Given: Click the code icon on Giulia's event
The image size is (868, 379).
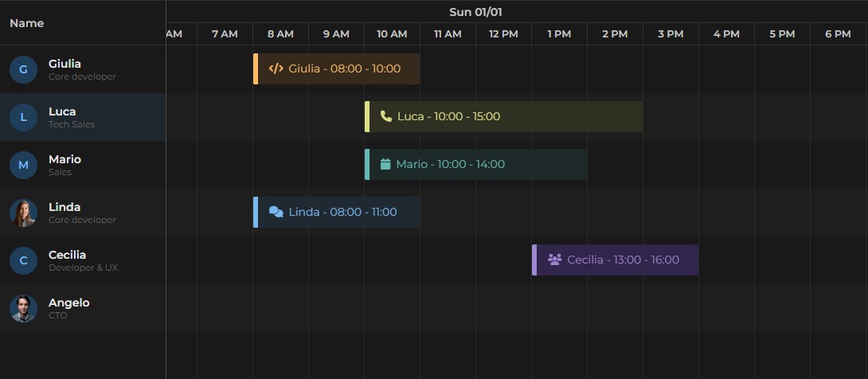Looking at the screenshot, I should pyautogui.click(x=276, y=68).
